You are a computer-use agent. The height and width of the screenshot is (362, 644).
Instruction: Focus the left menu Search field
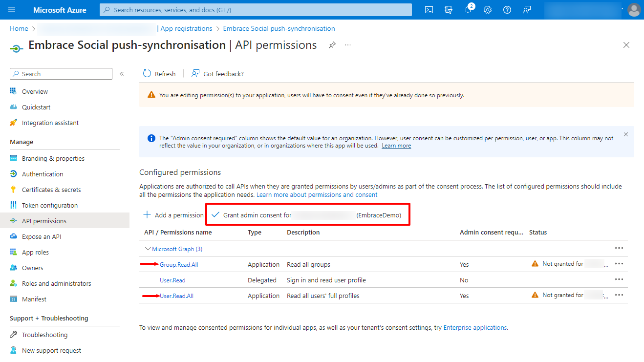point(61,74)
